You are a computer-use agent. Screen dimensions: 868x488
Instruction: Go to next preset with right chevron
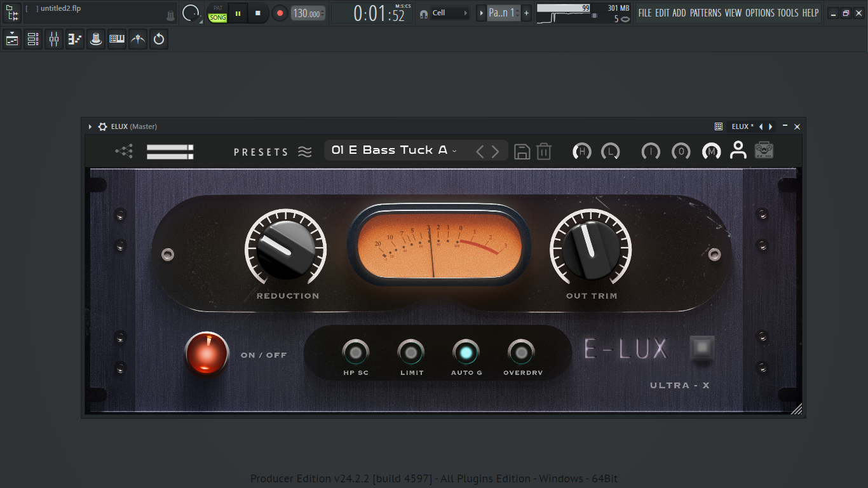[496, 151]
